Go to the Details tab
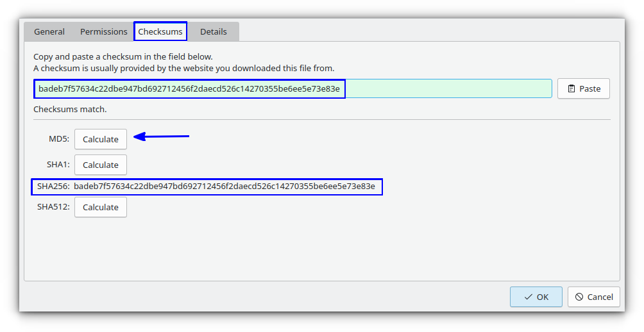The height and width of the screenshot is (332, 644). [x=214, y=31]
